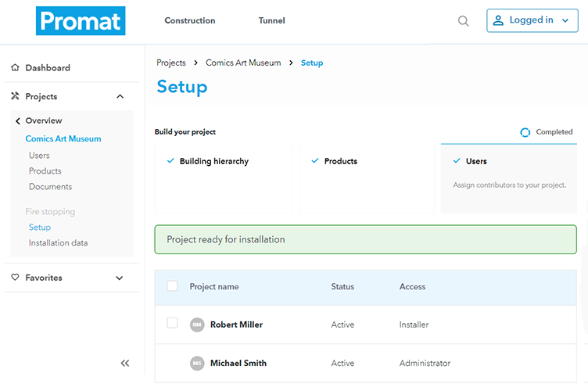The height and width of the screenshot is (391, 588).
Task: Click the Favorites heart icon
Action: [15, 278]
